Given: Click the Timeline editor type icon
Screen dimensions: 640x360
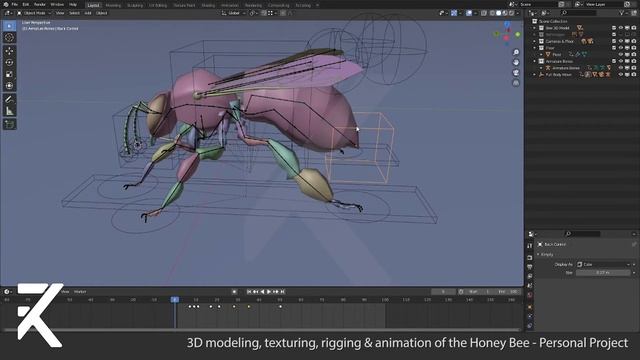Looking at the screenshot, I should [x=7, y=291].
